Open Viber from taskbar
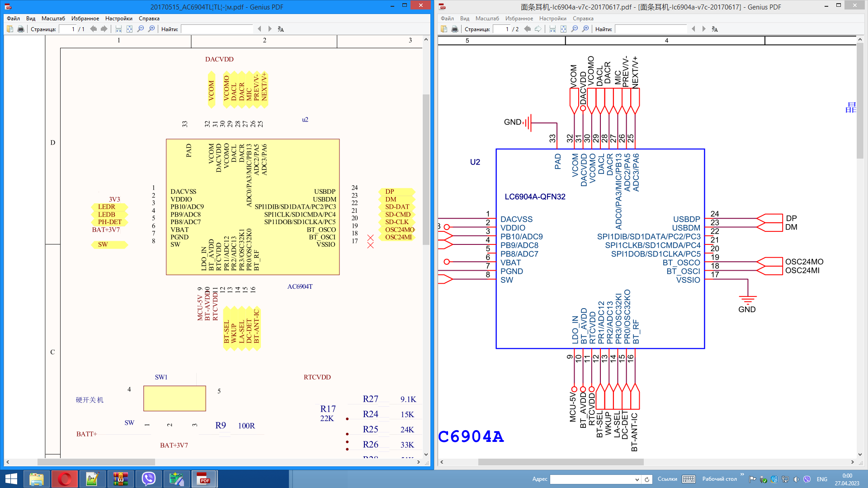This screenshot has height=488, width=868. pos(149,479)
